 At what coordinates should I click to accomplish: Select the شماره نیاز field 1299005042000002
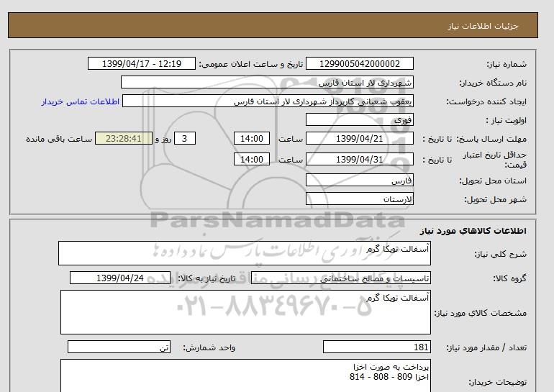point(359,63)
